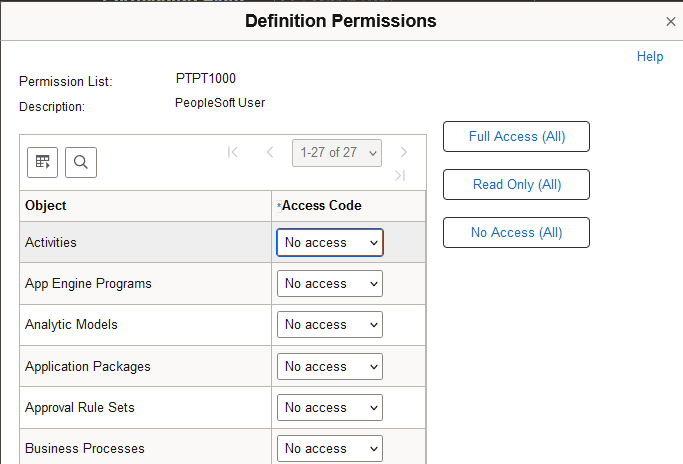Open the 1-27 of 27 row selector
Viewport: 683px width, 464px height.
click(337, 152)
